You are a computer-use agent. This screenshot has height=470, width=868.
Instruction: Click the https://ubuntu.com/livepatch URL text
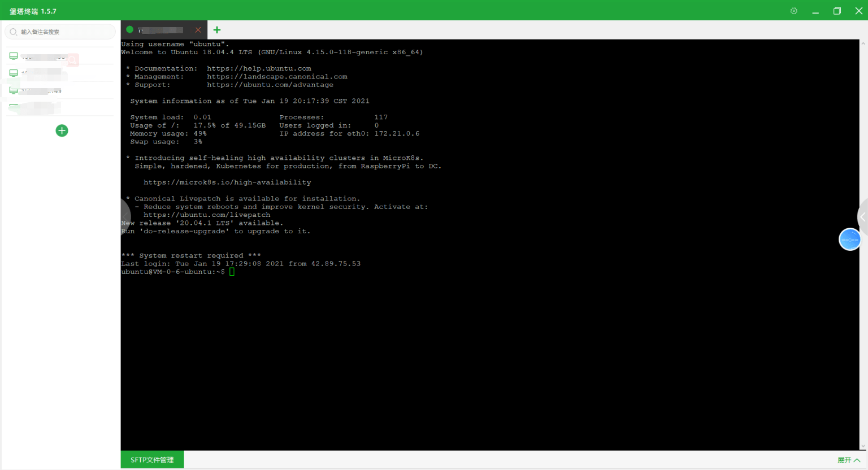click(x=207, y=215)
